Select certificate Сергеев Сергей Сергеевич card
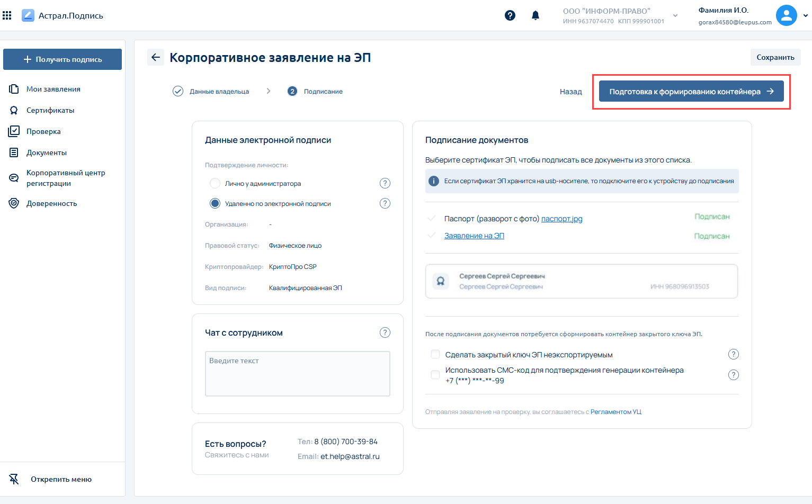Screen dimensions: 812x504 tap(582, 282)
